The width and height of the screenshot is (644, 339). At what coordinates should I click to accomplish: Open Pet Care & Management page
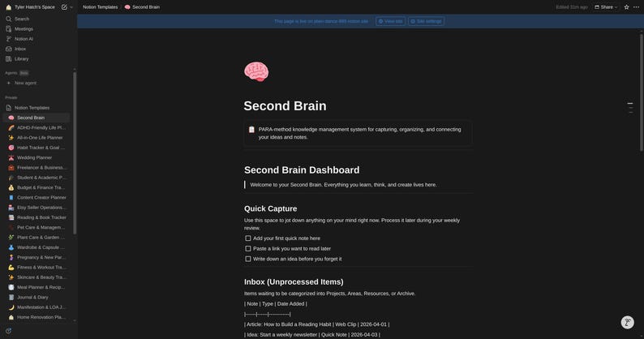pyautogui.click(x=37, y=227)
